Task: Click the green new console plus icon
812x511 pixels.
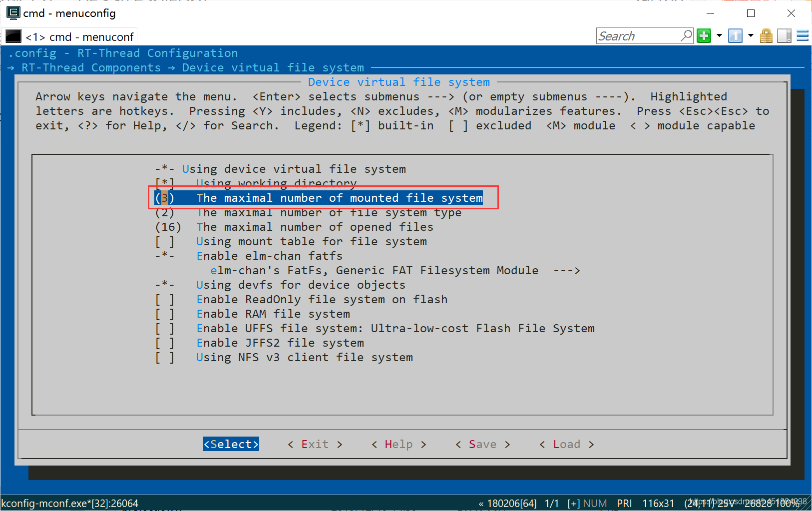Action: point(704,36)
